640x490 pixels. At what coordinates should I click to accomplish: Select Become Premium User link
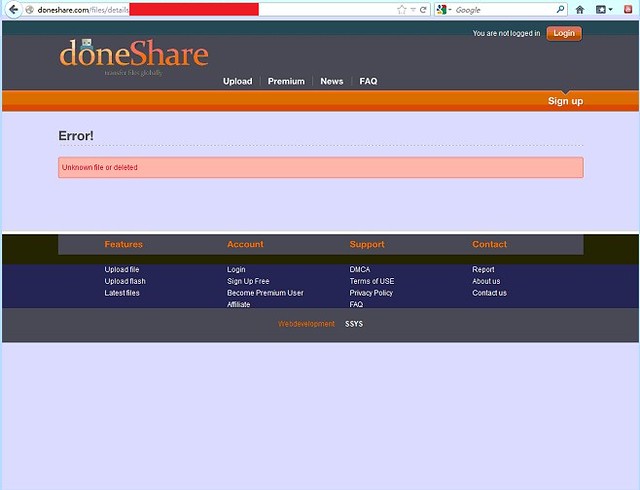(x=265, y=293)
